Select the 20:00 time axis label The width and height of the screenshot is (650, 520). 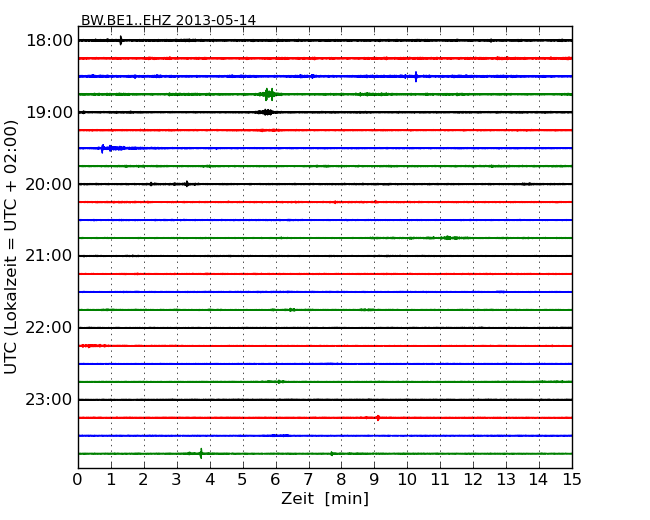(49, 184)
